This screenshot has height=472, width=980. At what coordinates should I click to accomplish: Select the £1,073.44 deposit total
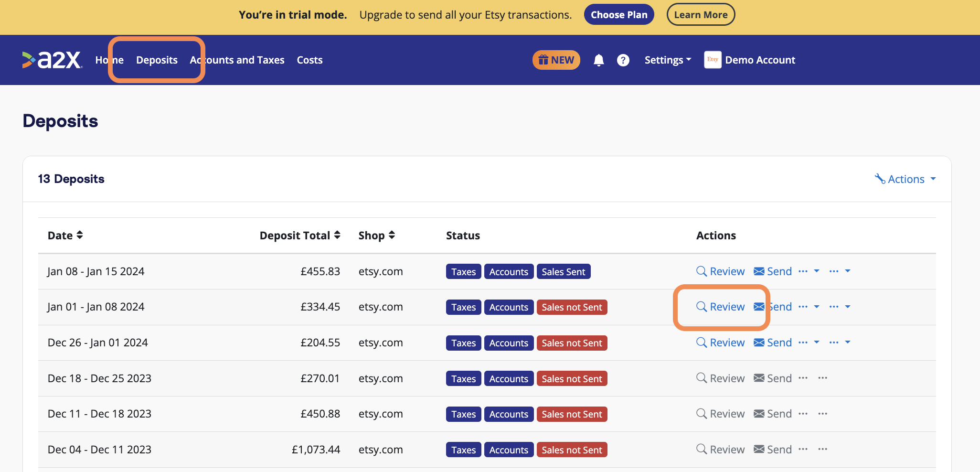316,450
